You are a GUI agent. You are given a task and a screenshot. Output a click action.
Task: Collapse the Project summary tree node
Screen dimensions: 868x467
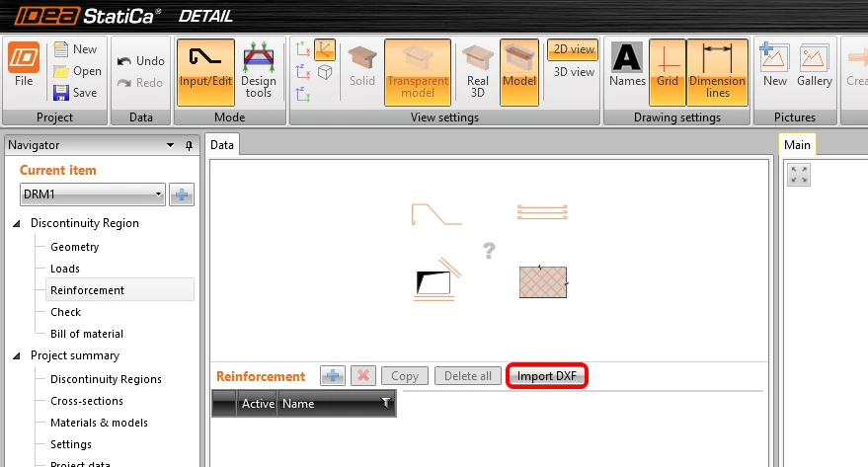point(17,355)
